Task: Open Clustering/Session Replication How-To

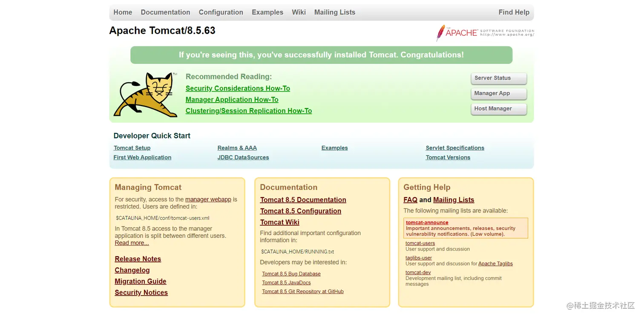Action: coord(249,111)
